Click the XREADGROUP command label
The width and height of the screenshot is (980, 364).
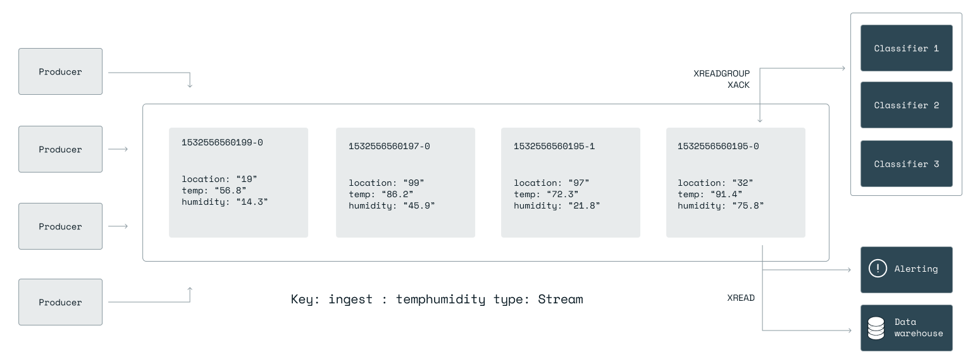coord(721,73)
